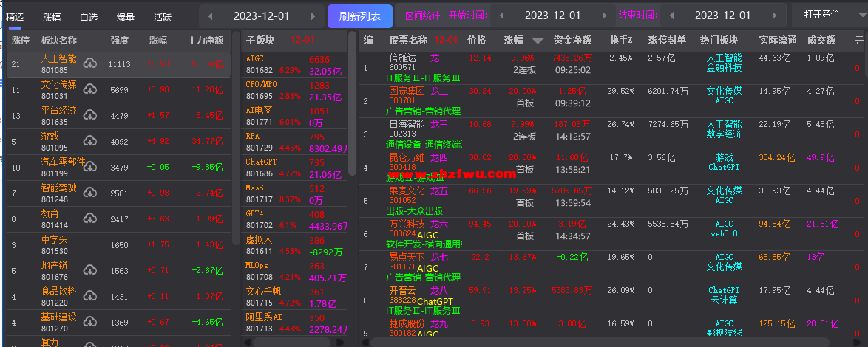Go to previous day in main date picker
The width and height of the screenshot is (868, 347).
(x=210, y=16)
